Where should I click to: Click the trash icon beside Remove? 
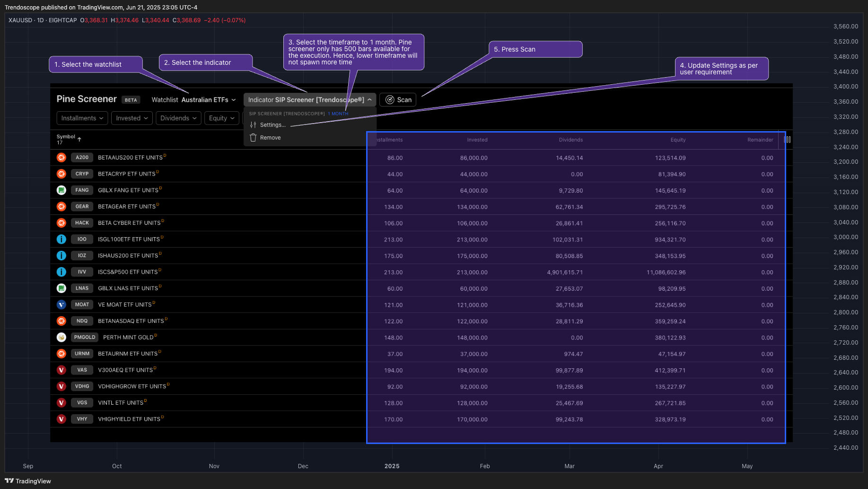click(253, 138)
